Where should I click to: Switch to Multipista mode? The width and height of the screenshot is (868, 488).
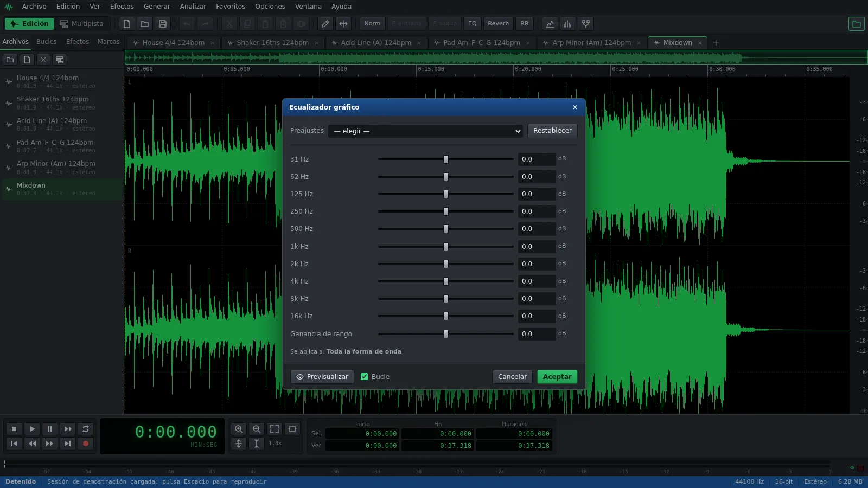click(x=81, y=24)
